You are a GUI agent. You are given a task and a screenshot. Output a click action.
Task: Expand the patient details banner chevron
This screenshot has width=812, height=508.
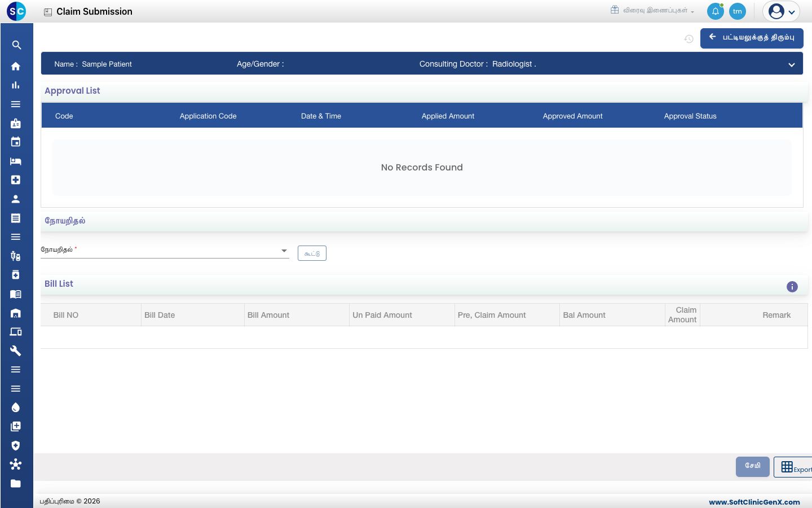(x=791, y=64)
